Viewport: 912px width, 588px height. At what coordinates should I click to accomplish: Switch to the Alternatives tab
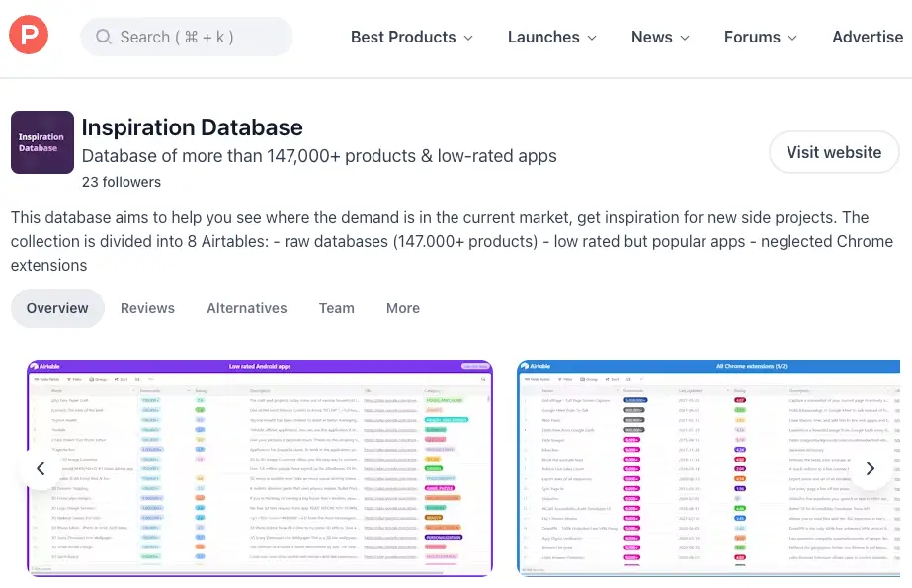[x=247, y=308]
